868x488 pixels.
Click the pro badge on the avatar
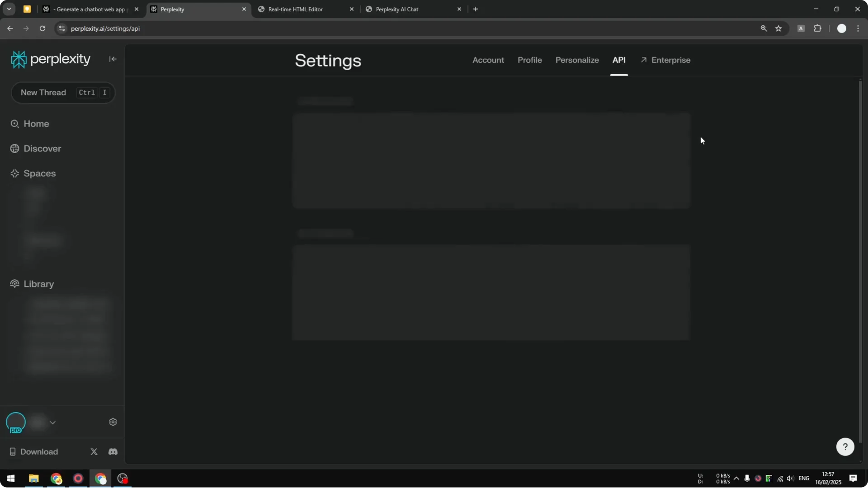pos(16,430)
